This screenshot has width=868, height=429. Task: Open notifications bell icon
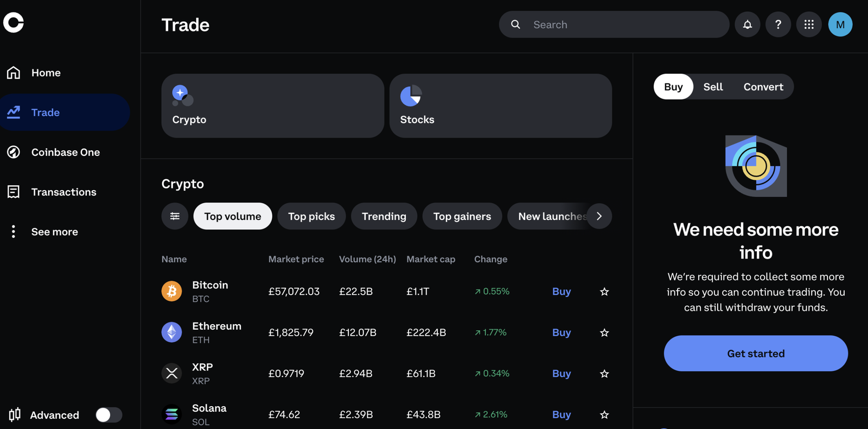747,24
